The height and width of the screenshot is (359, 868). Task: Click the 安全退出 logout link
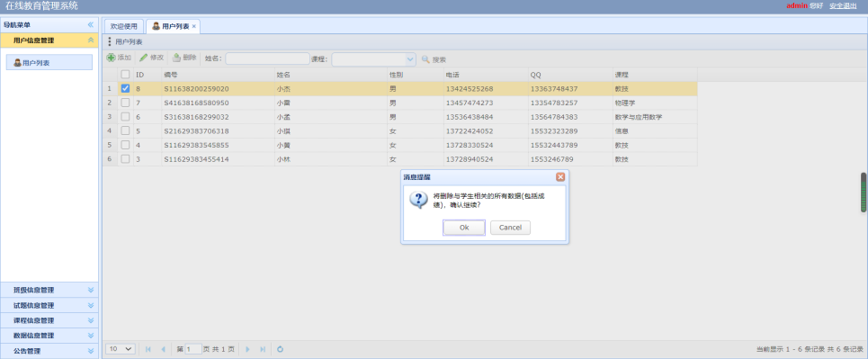click(843, 5)
